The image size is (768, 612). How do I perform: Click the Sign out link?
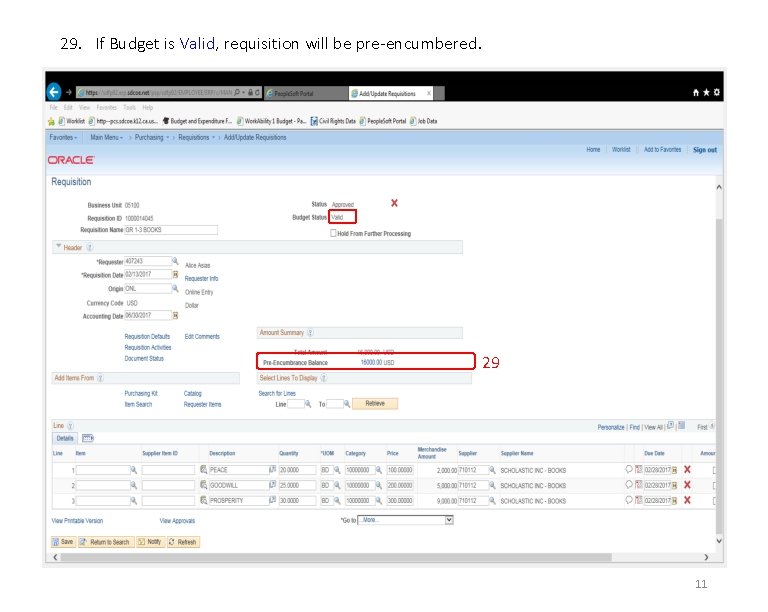coord(704,150)
